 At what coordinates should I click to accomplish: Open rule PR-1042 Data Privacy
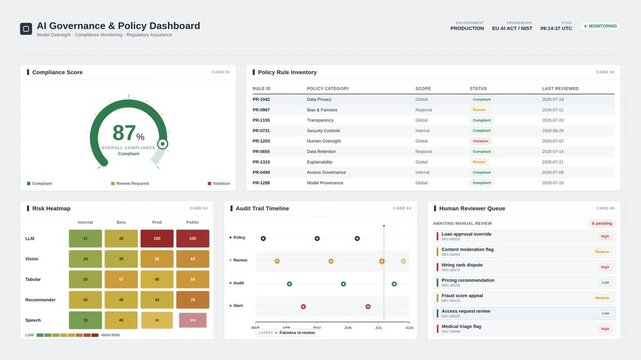(x=433, y=99)
